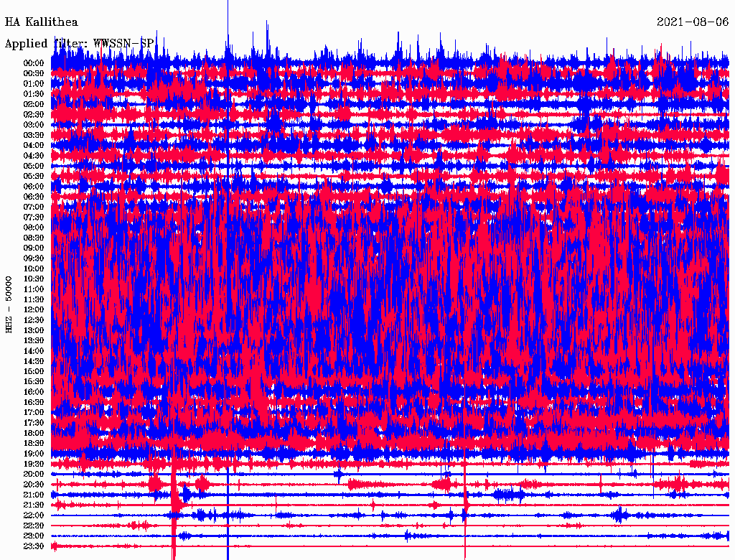The height and width of the screenshot is (560, 735).
Task: Select the 09:00 time label
Action: coord(33,248)
